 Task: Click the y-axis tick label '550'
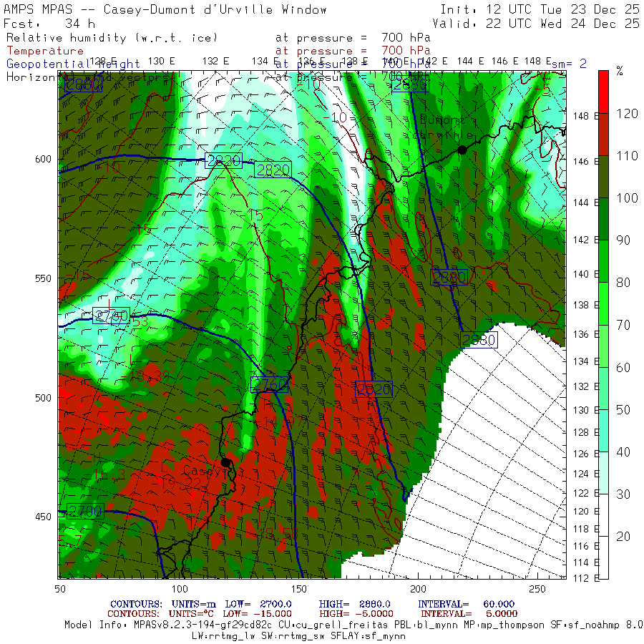point(43,278)
